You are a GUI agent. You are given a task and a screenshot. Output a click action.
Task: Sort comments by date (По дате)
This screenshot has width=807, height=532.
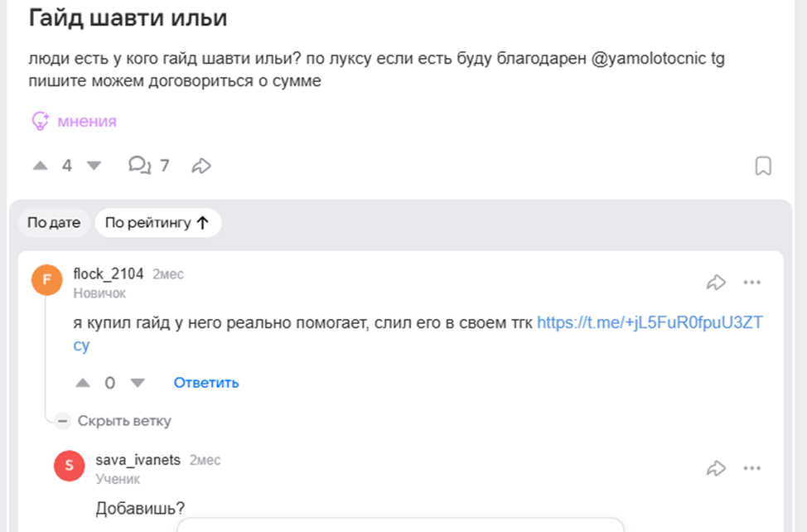coord(54,223)
